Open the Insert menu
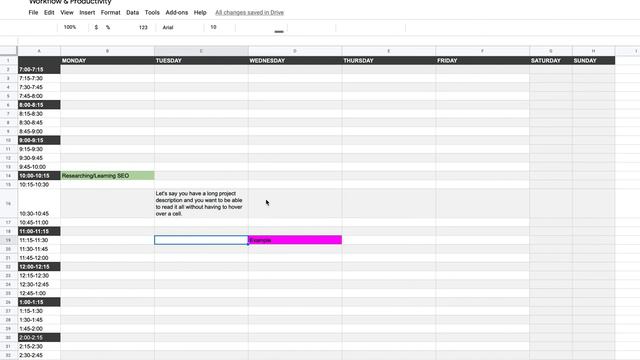This screenshot has width=640, height=360. 87,13
